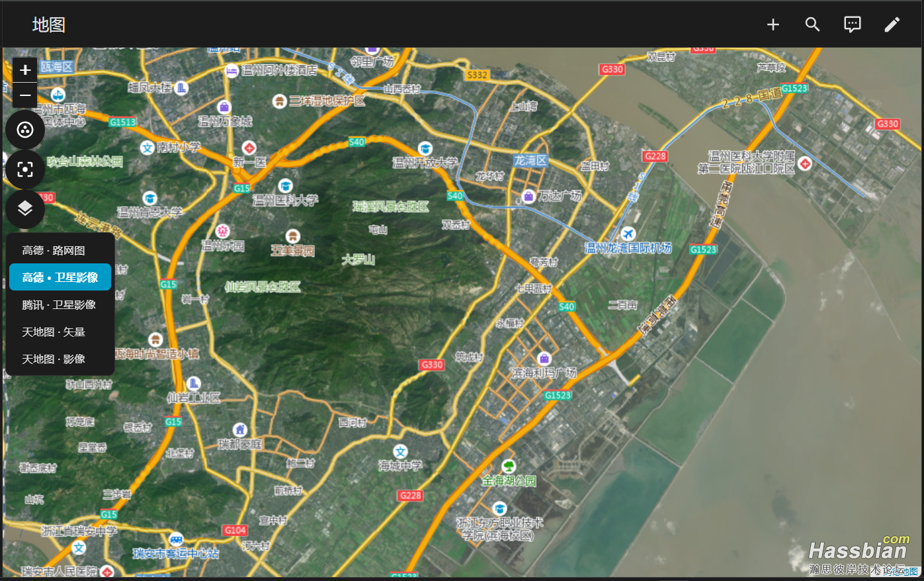
Task: Click the school icon at 海城中学
Action: (x=400, y=451)
